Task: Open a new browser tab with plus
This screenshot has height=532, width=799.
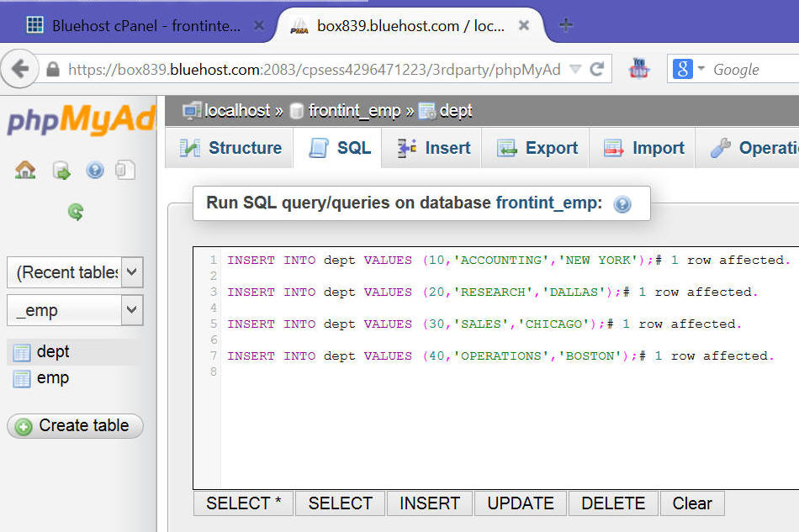Action: [x=566, y=24]
